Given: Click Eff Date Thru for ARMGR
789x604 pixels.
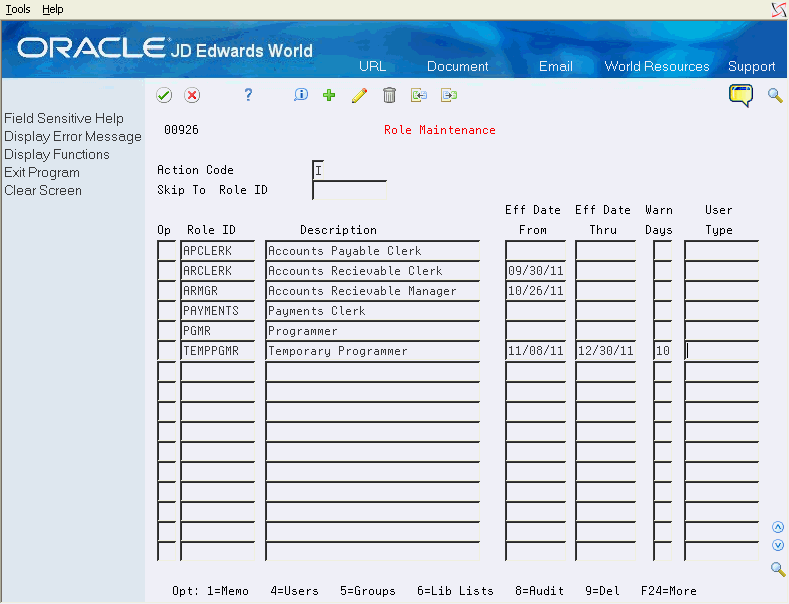Looking at the screenshot, I should 605,291.
